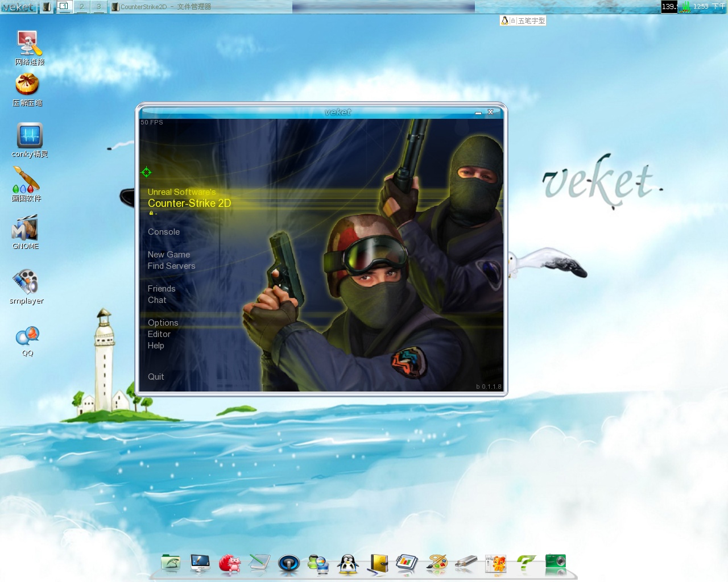This screenshot has height=582, width=728.
Task: Open the Friends menu entry
Action: click(162, 289)
